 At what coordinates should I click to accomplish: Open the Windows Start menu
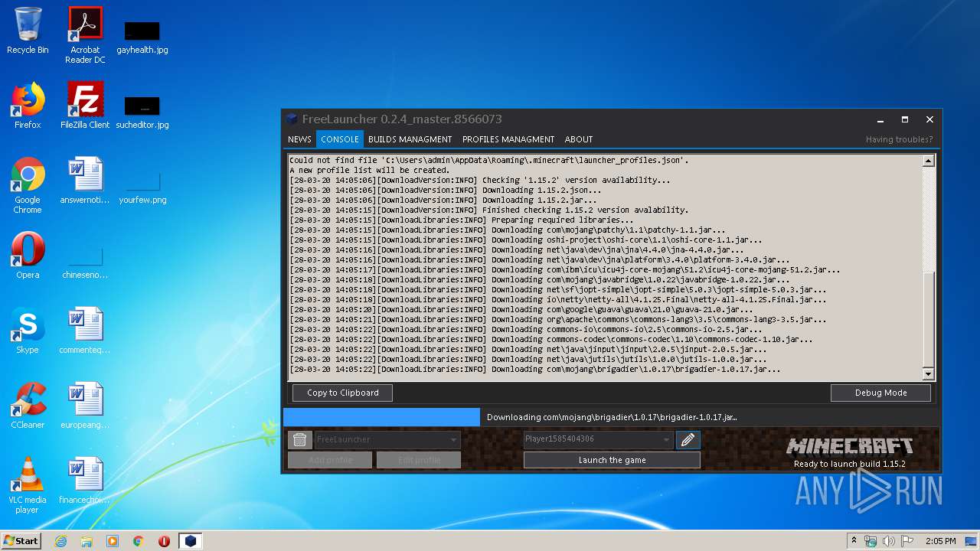pos(21,541)
